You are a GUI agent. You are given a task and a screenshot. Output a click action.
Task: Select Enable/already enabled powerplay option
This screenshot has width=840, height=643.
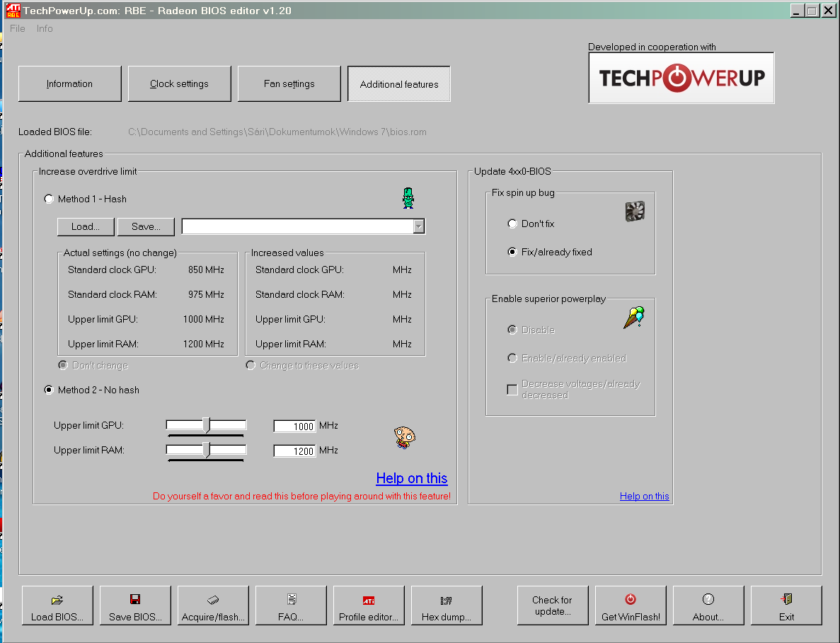[512, 358]
